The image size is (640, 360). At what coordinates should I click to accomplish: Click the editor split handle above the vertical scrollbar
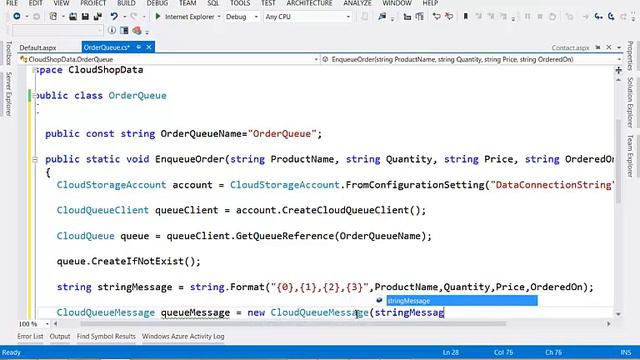pyautogui.click(x=618, y=70)
